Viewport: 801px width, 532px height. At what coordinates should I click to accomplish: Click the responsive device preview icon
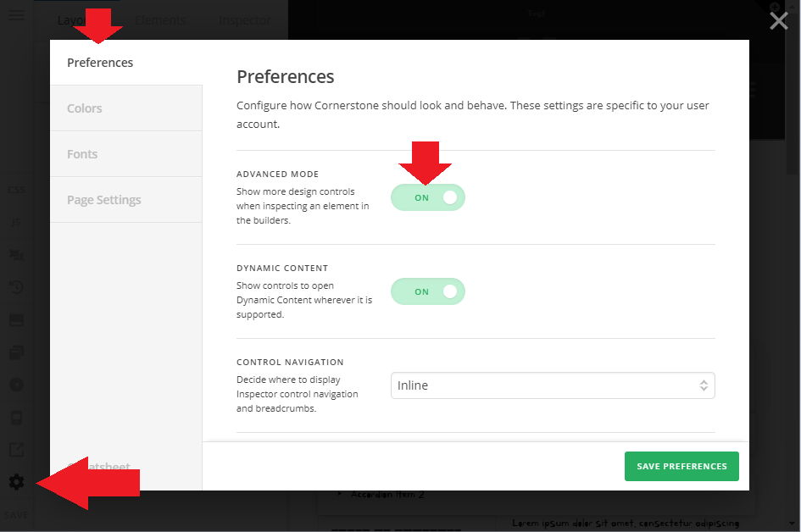pyautogui.click(x=16, y=418)
